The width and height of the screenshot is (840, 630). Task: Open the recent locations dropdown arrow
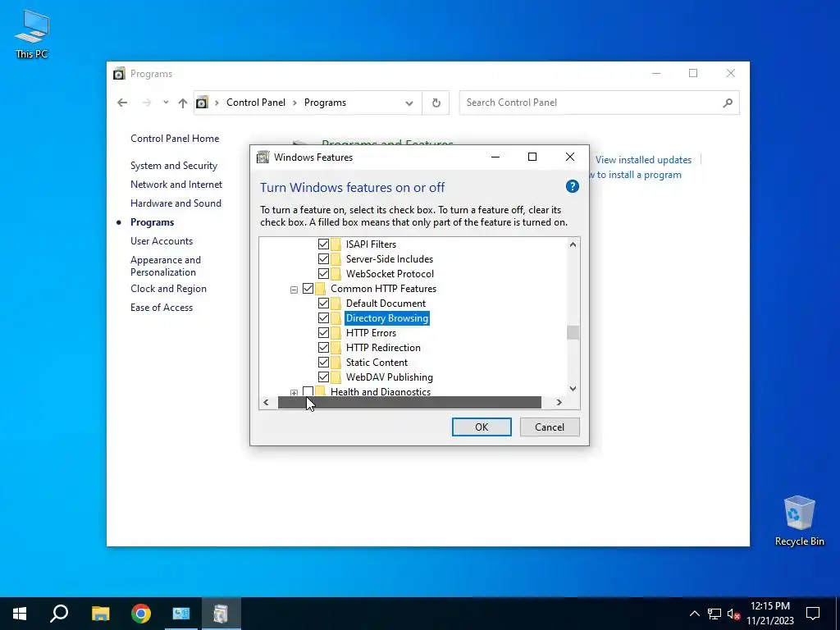pos(166,103)
